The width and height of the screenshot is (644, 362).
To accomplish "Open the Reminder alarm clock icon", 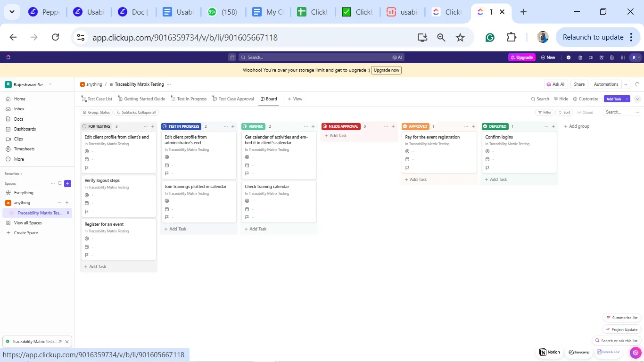I will (x=602, y=58).
